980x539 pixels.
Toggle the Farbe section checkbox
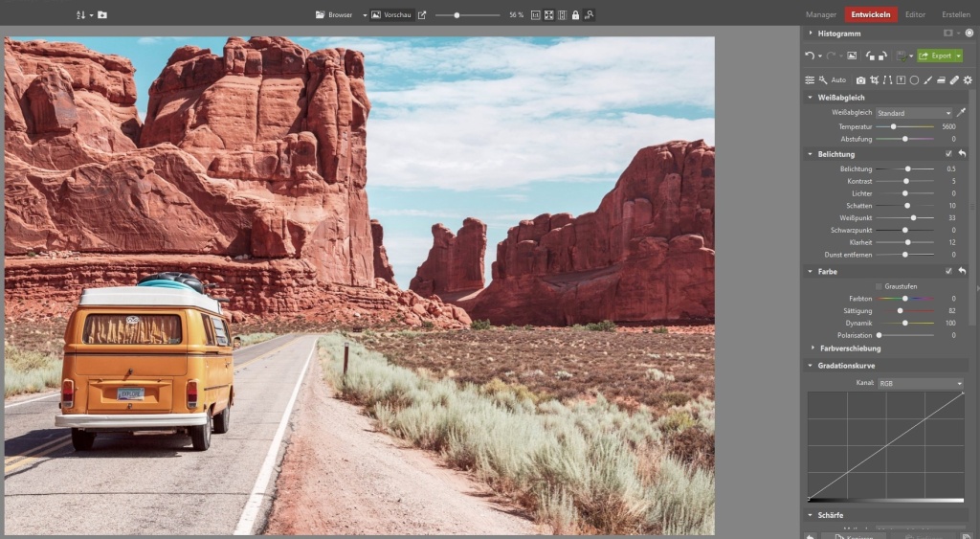click(x=948, y=271)
